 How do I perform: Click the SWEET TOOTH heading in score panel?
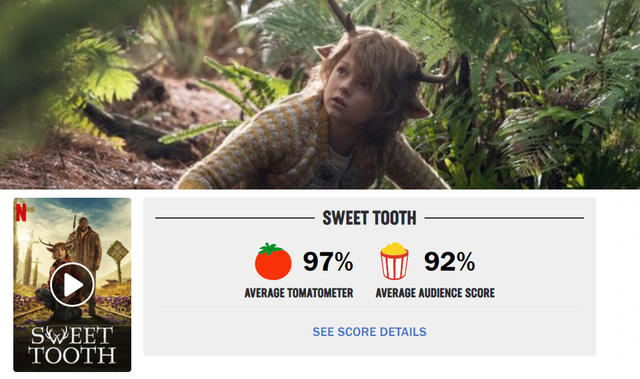click(369, 218)
